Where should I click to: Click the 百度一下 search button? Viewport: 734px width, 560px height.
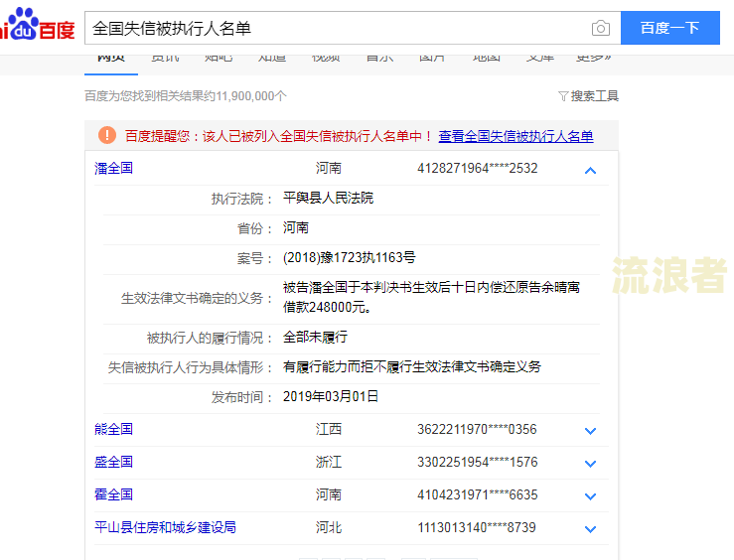click(669, 28)
